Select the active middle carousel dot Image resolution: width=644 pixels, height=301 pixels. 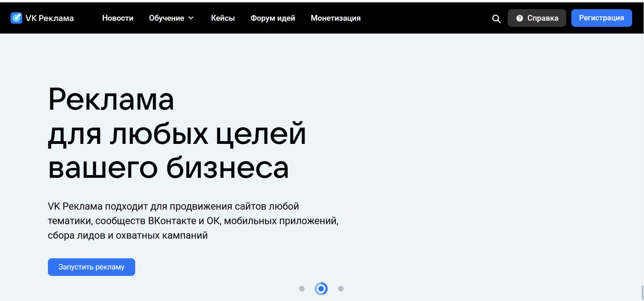click(x=321, y=289)
